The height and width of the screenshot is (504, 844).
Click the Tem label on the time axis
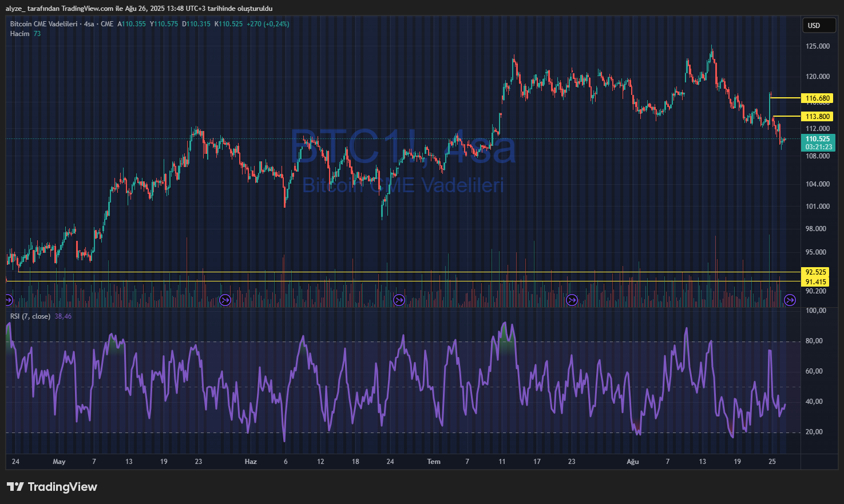pos(434,462)
